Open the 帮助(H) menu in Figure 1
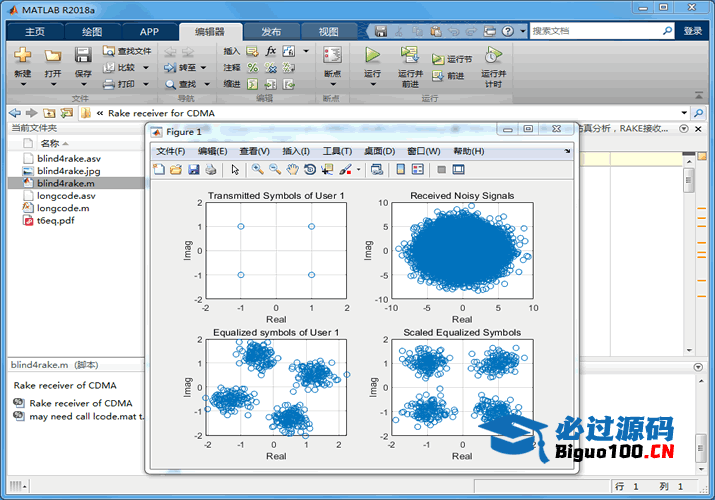This screenshot has height=500, width=715. coord(469,151)
